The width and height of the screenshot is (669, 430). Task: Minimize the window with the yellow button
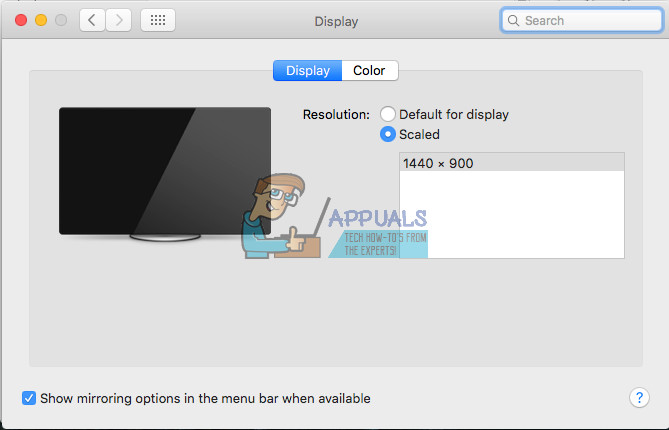41,20
